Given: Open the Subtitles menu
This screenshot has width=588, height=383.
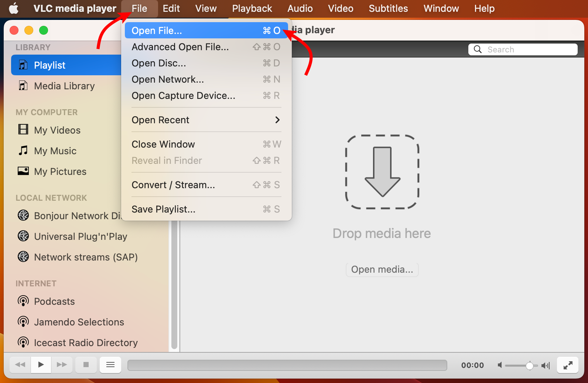Looking at the screenshot, I should click(388, 8).
